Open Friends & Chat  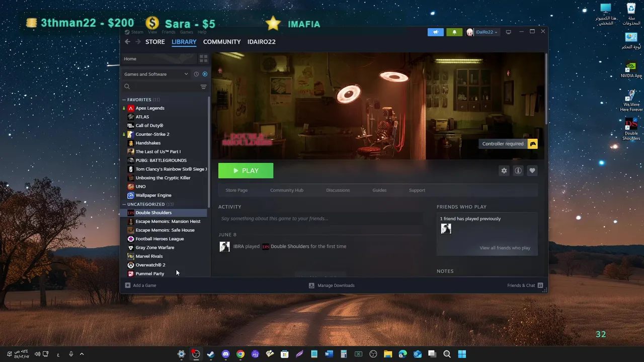point(525,286)
